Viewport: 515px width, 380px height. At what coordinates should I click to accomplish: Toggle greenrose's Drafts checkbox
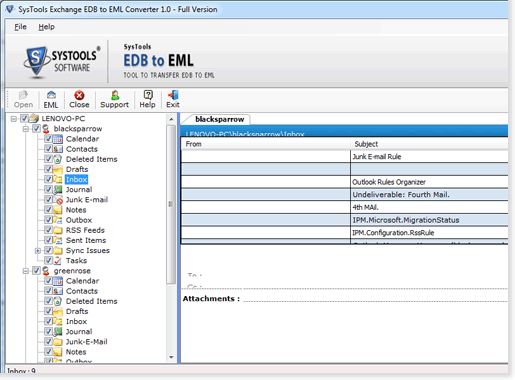(48, 311)
